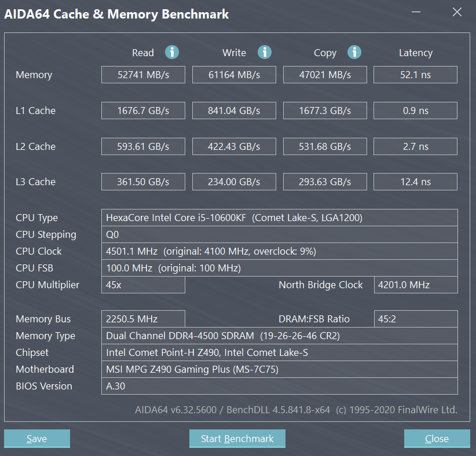Screen dimensions: 476x456
Task: Open the Read benchmark info tooltip
Action: point(171,52)
